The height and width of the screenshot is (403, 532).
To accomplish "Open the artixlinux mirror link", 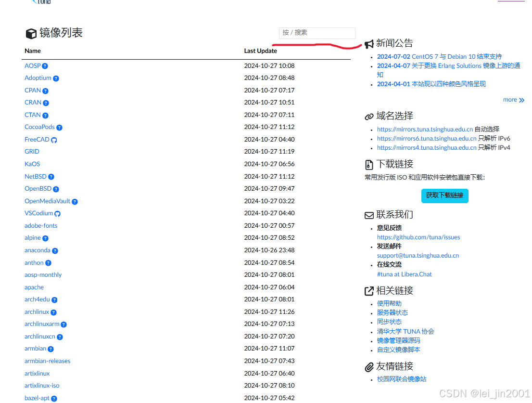I will 37,374.
